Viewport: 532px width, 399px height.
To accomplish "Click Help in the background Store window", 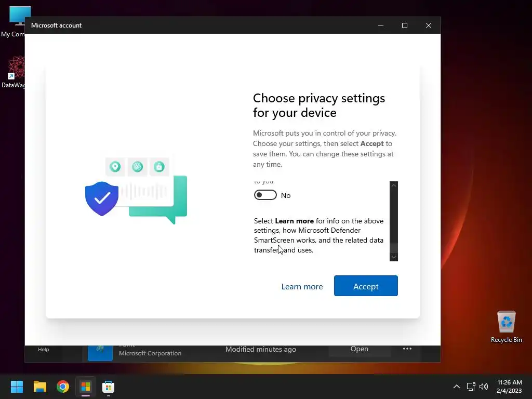I will [x=44, y=350].
